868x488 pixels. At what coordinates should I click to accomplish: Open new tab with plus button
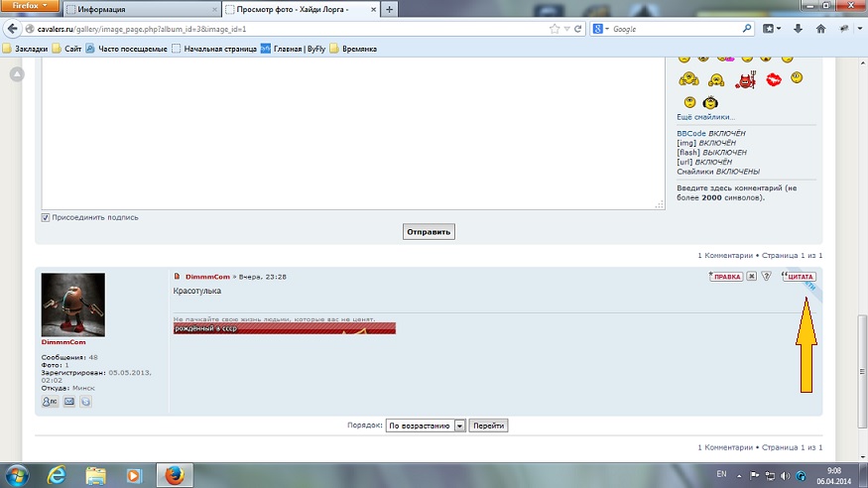tap(389, 9)
